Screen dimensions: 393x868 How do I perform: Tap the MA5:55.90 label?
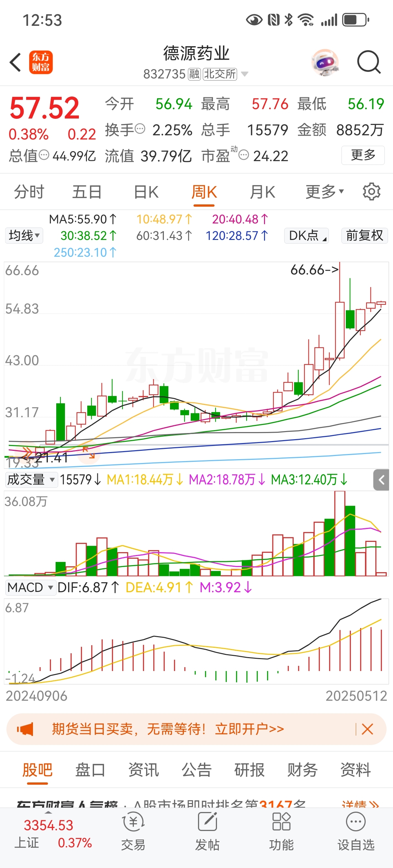[x=83, y=219]
